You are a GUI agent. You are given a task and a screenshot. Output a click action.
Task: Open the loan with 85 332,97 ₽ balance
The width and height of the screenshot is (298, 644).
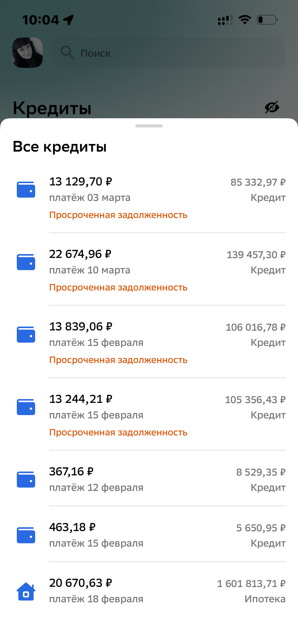[x=258, y=182]
